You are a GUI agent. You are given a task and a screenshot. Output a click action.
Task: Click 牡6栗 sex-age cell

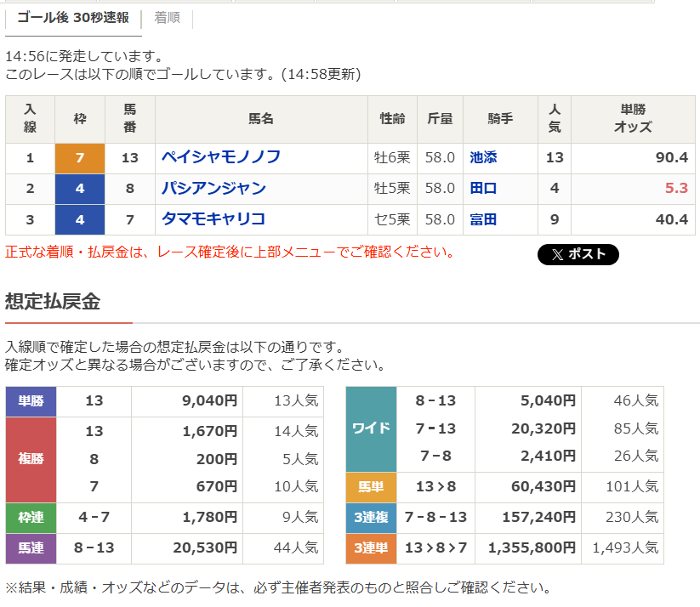tap(392, 157)
